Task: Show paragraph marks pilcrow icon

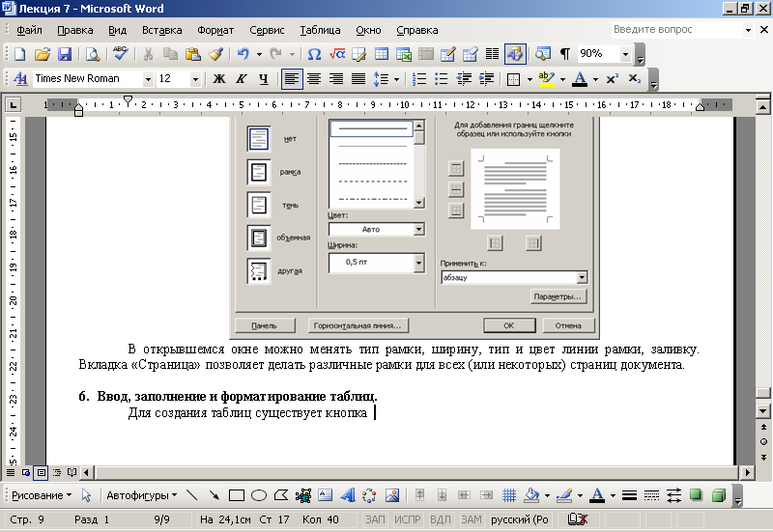Action: point(565,54)
